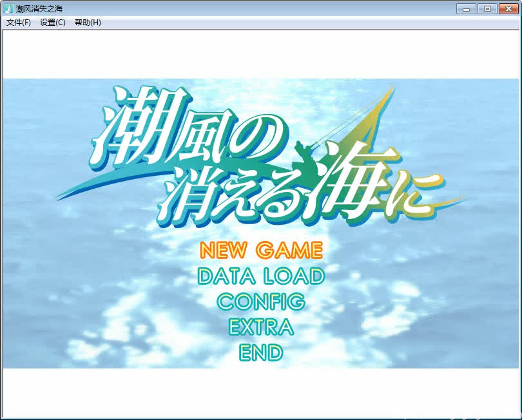Select DATA LOAD on the title menu
This screenshot has height=420, width=522.
pos(261,276)
